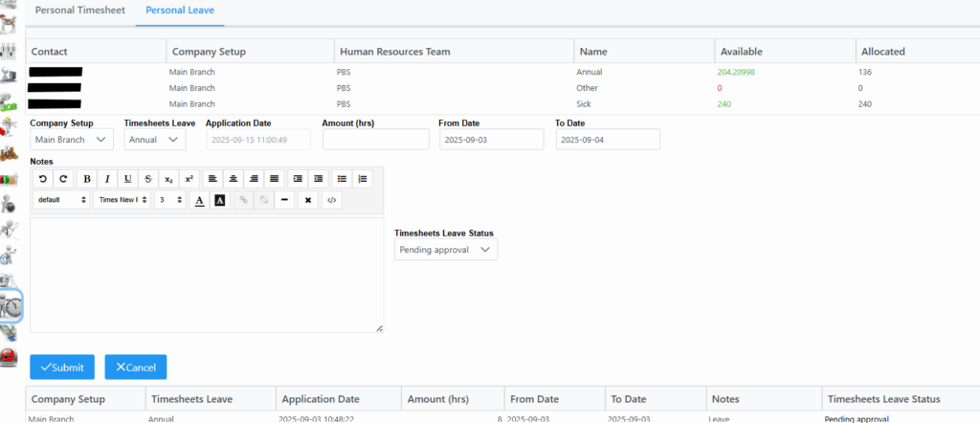
Task: Toggle subscript formatting
Action: pyautogui.click(x=168, y=179)
